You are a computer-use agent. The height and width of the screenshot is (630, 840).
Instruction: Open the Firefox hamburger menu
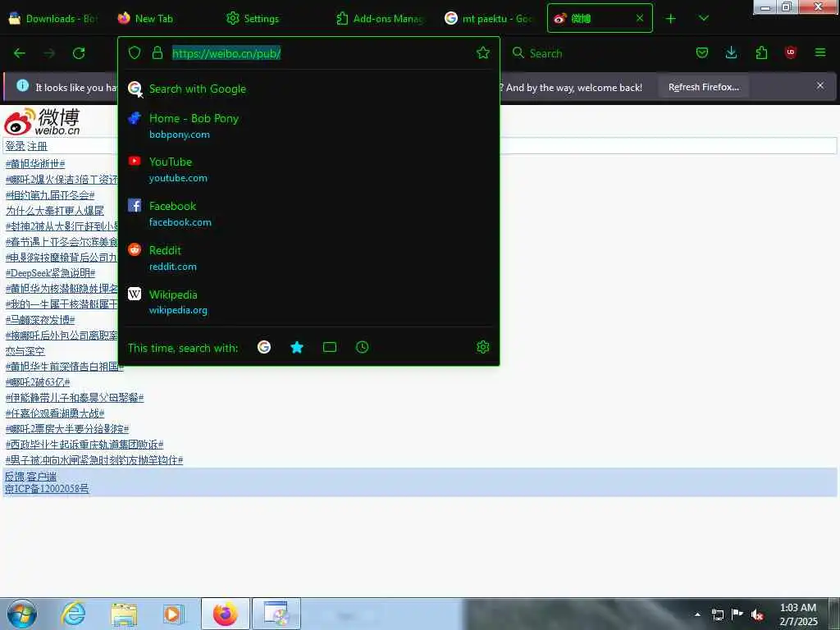point(820,52)
